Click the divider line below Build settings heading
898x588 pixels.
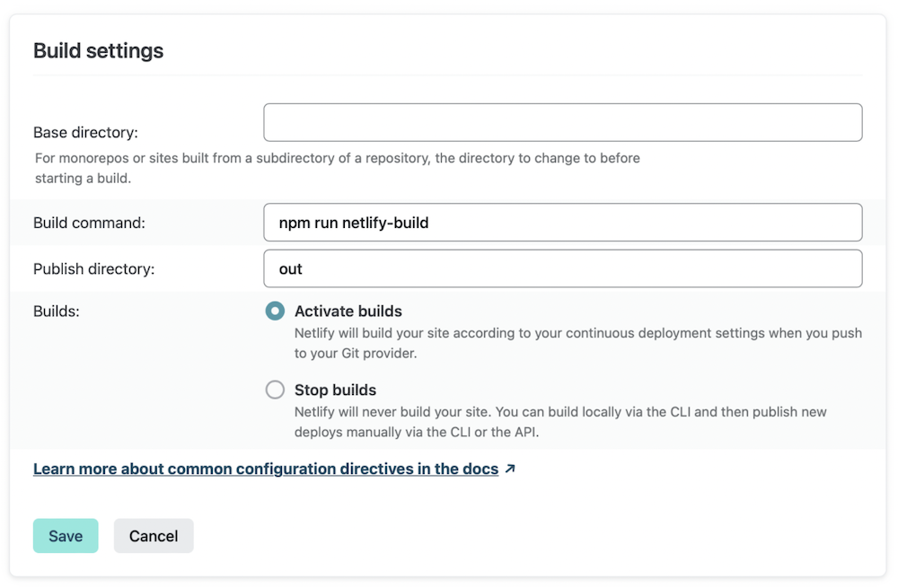tap(447, 75)
